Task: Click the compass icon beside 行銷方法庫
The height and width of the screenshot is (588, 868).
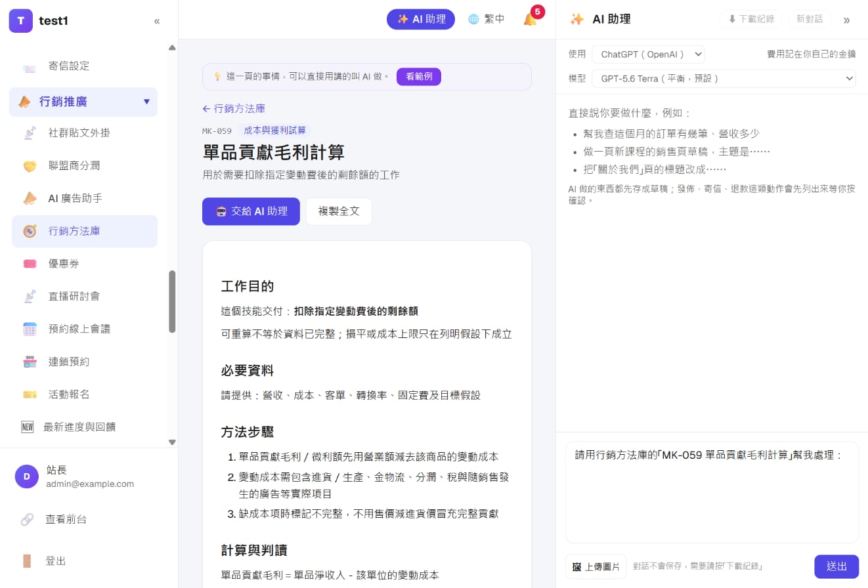Action: click(x=30, y=231)
